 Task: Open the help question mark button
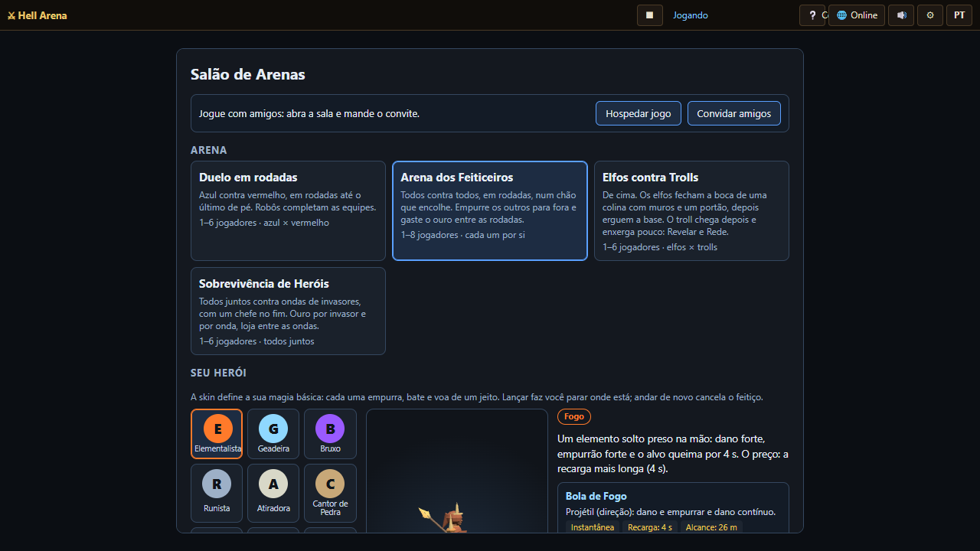(812, 15)
